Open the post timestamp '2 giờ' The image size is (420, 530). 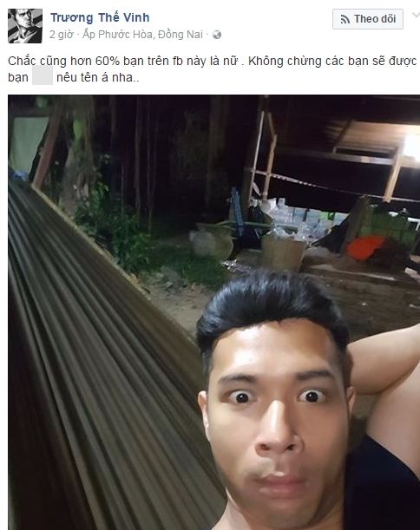62,35
